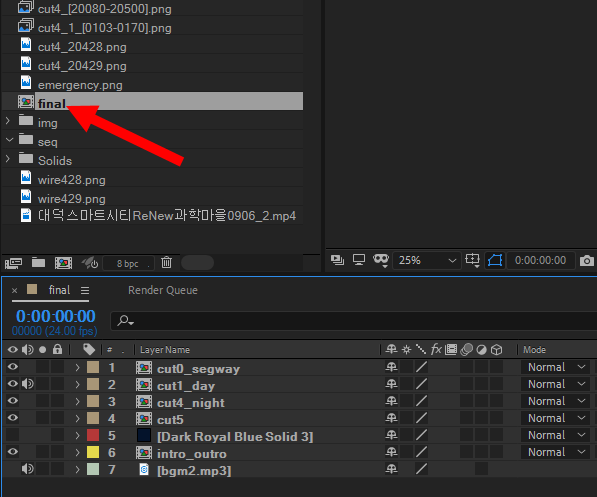The width and height of the screenshot is (597, 497).
Task: Toggle quality switch for cut1_day layer
Action: [421, 384]
